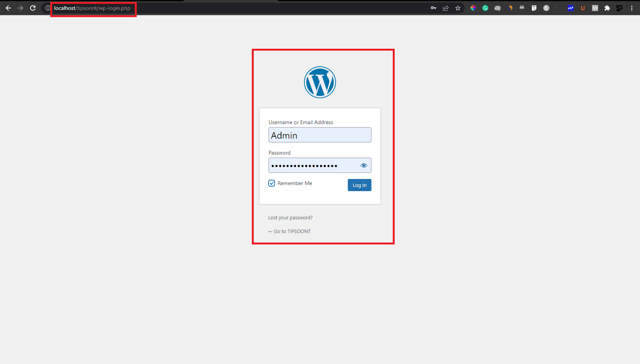
Task: Click the Username or Email Address label
Action: coord(301,122)
